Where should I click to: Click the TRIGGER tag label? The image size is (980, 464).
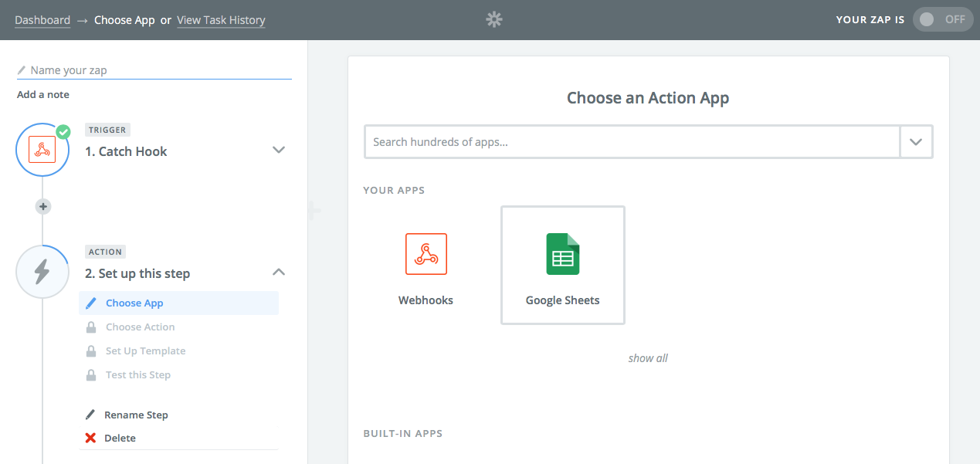[107, 130]
